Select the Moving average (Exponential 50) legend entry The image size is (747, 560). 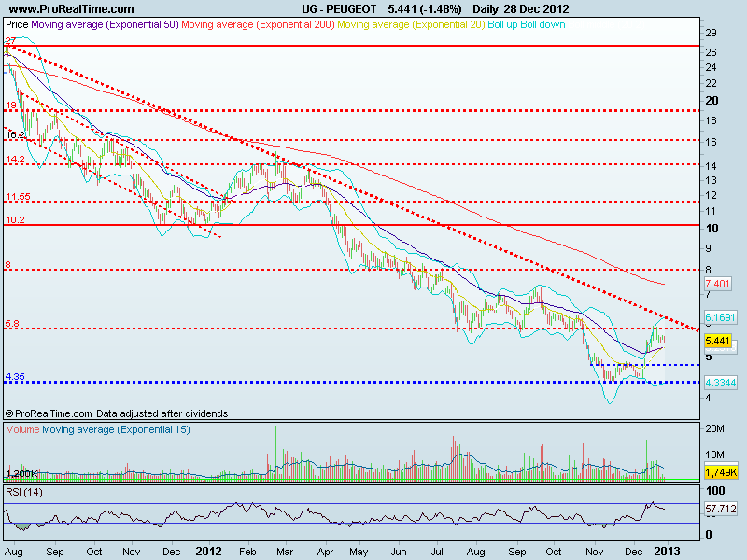point(105,25)
